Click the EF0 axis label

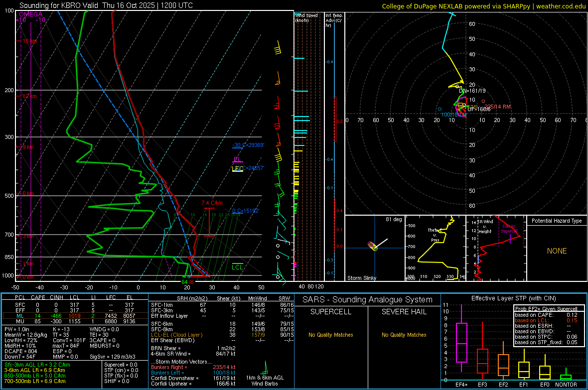(545, 385)
